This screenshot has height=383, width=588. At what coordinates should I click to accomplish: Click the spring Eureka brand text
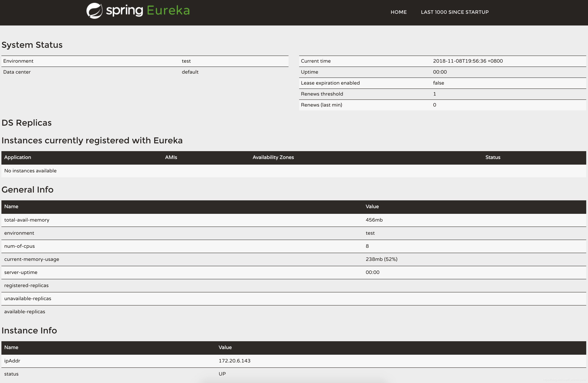coord(148,11)
